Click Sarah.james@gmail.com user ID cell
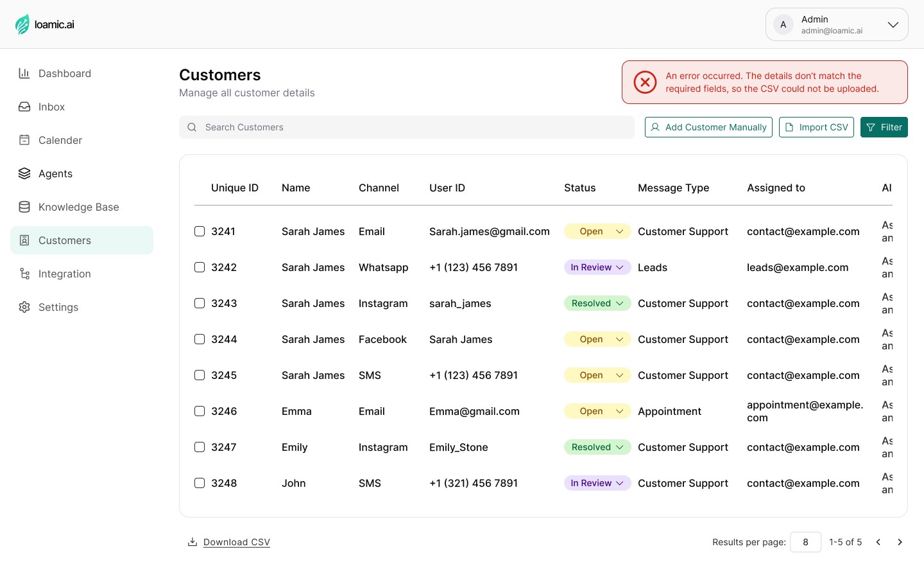Screen dimensions: 924x578 (x=490, y=231)
